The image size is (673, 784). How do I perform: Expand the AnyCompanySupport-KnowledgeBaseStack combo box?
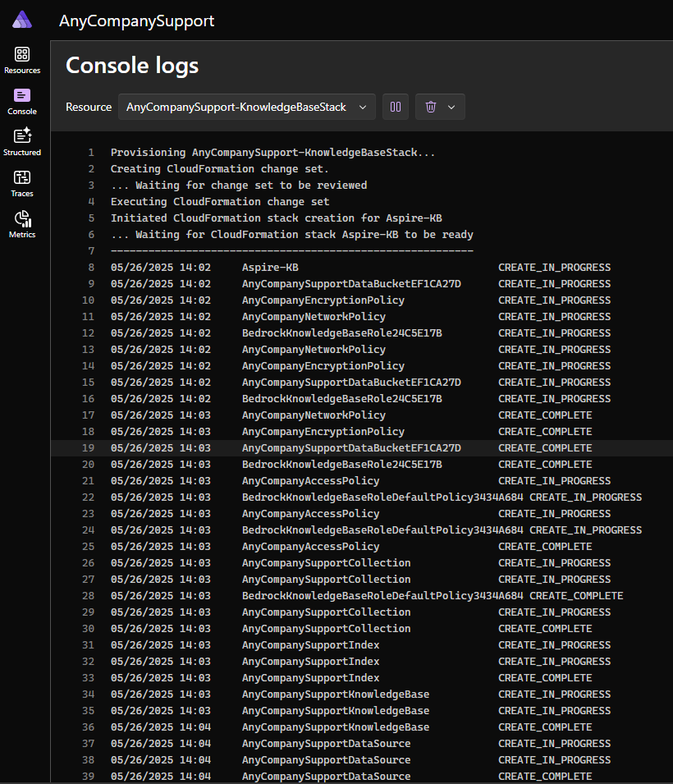click(246, 106)
